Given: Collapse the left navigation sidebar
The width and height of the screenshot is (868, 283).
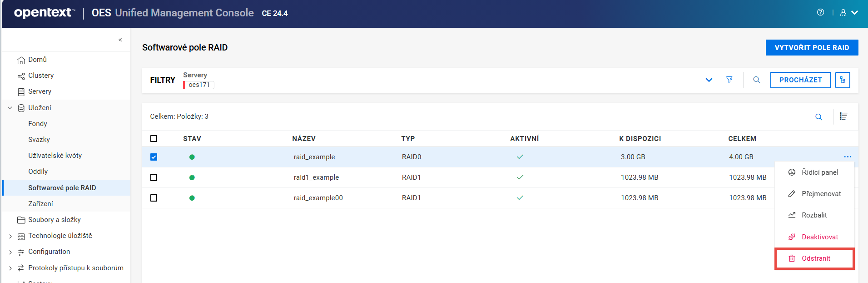Looking at the screenshot, I should click(x=120, y=40).
